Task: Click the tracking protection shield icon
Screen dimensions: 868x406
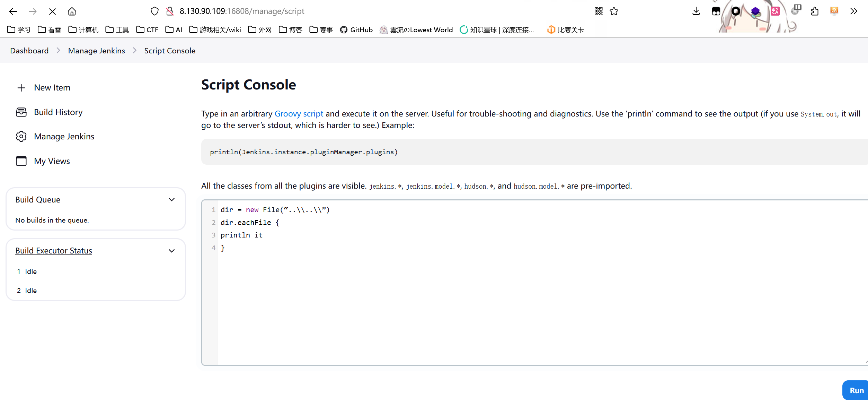Action: (154, 11)
